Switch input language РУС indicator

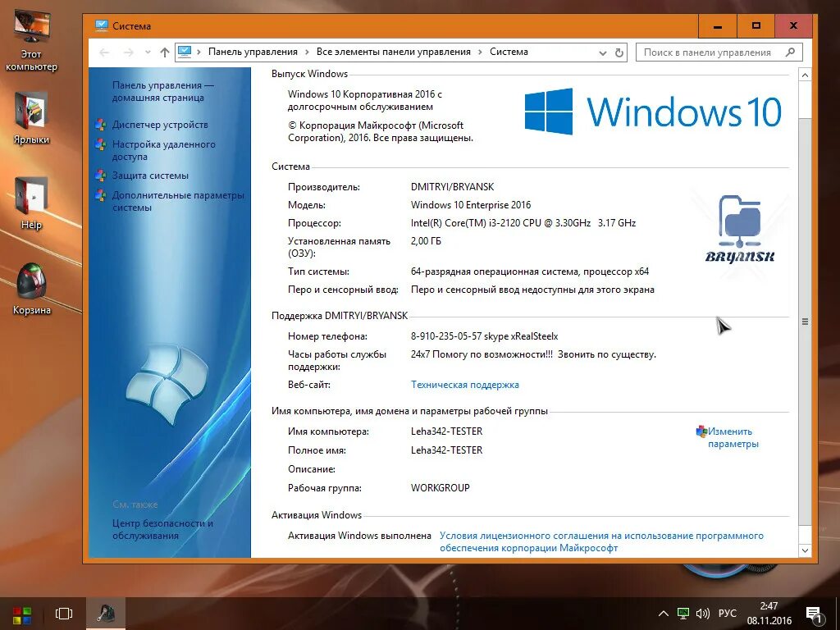tap(728, 614)
